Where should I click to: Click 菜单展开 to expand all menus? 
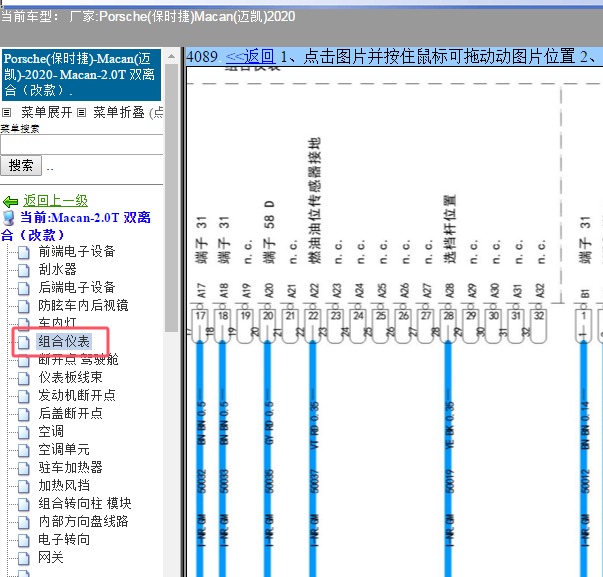pos(47,112)
